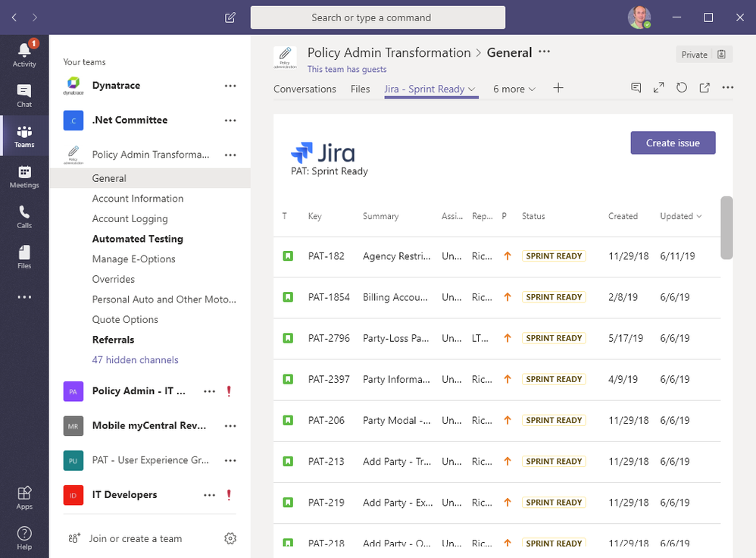Open the Chat section
The height and width of the screenshot is (558, 756).
[24, 95]
